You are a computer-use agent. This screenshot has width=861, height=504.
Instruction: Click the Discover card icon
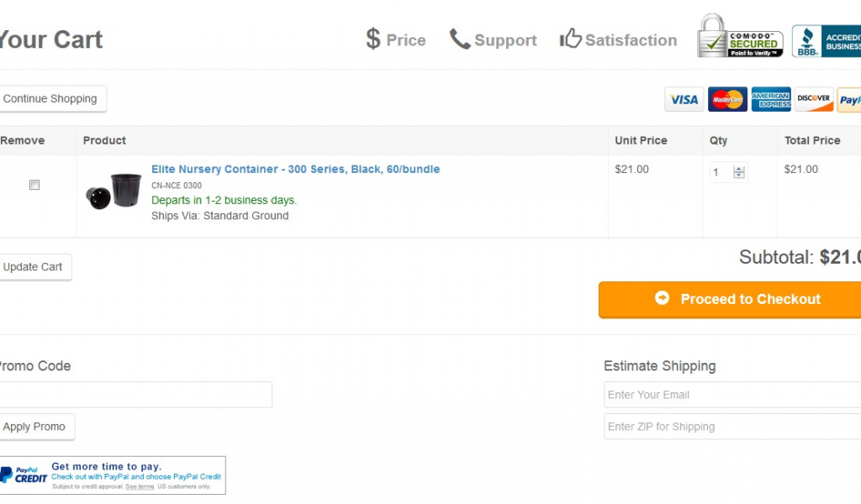814,99
